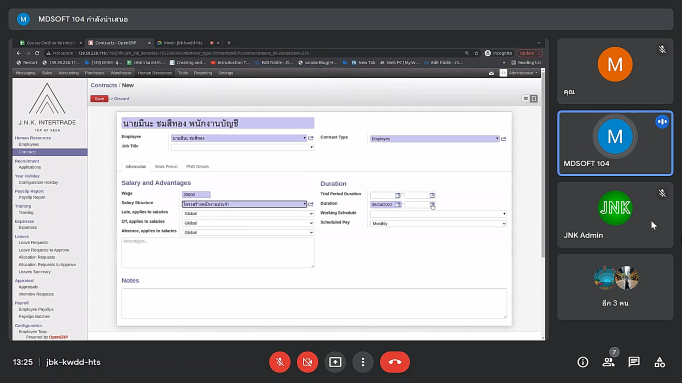
Task: Click the present screen icon
Action: 335,362
